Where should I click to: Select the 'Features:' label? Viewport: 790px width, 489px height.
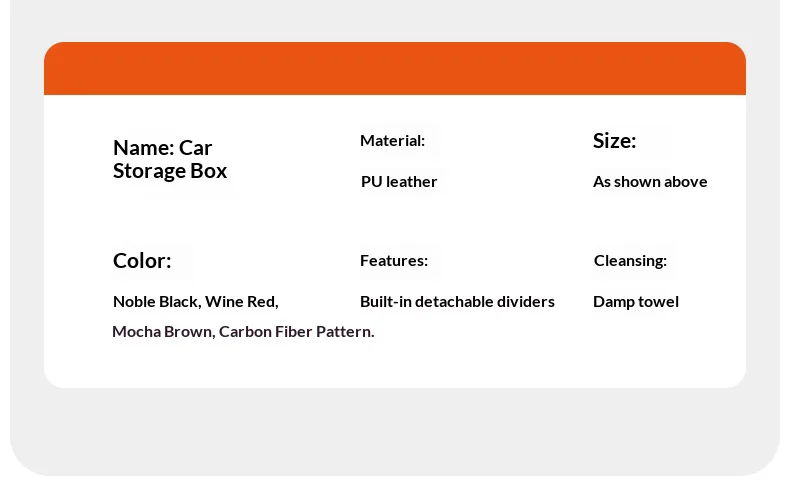click(394, 261)
